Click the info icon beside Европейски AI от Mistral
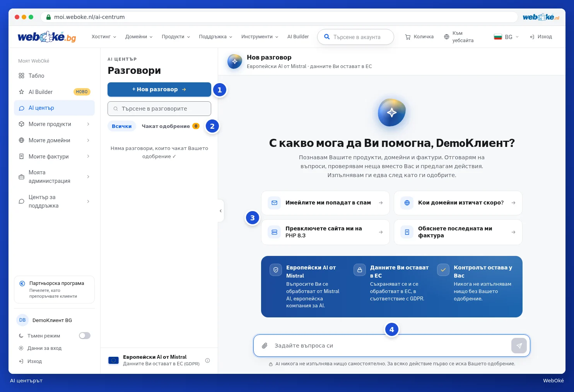This screenshot has height=392, width=574. coord(207,360)
